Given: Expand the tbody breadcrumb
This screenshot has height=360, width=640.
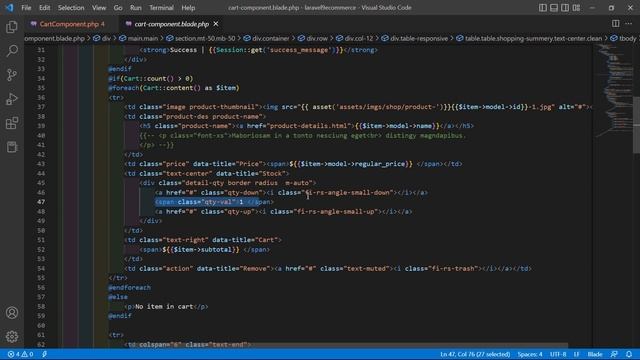Looking at the screenshot, I should tap(627, 38).
